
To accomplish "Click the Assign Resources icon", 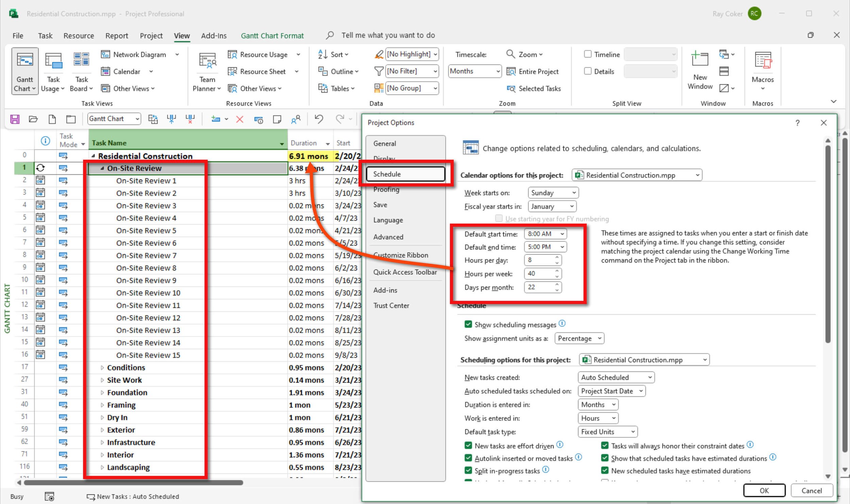I will tap(296, 119).
